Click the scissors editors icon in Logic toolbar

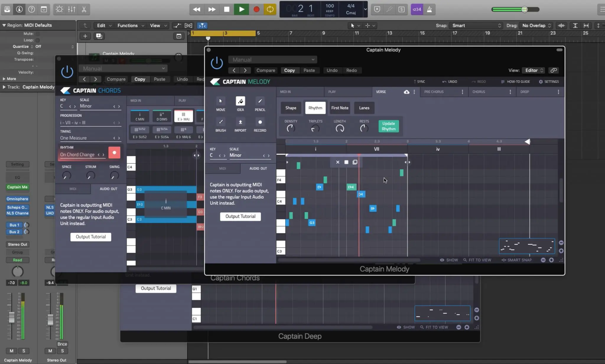click(x=84, y=9)
